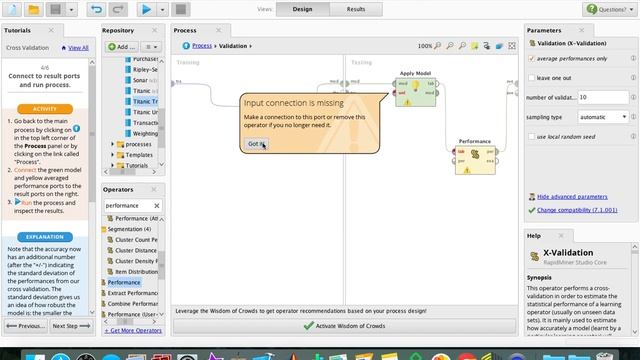The width and height of the screenshot is (640, 360).
Task: Show info for use local random seed
Action: [633, 137]
